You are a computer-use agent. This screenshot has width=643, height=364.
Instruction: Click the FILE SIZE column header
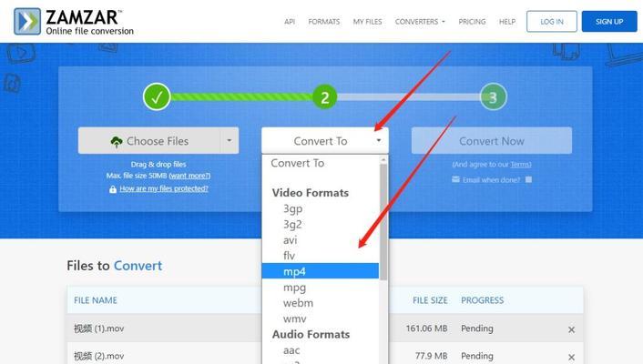click(x=430, y=300)
